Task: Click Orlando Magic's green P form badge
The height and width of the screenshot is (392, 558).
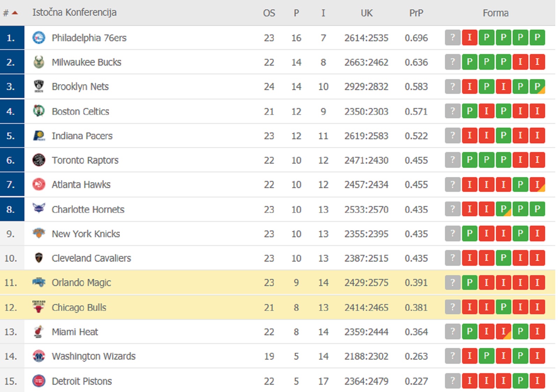Action: [469, 282]
